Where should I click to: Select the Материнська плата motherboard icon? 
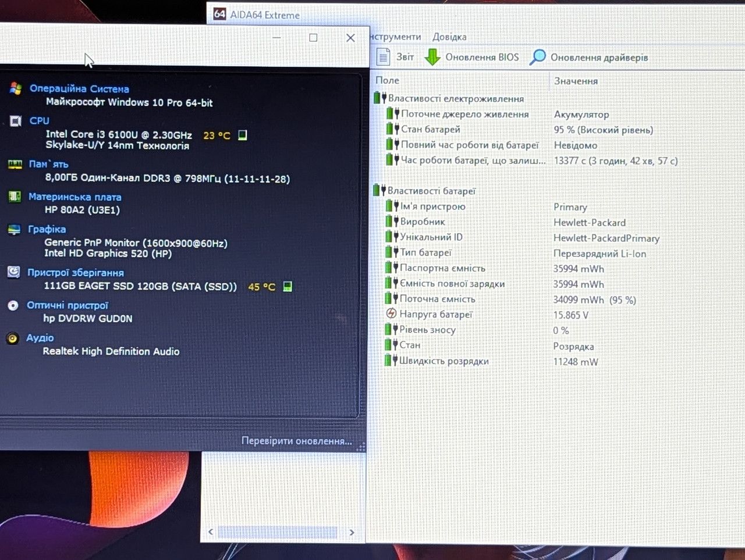pyautogui.click(x=15, y=197)
